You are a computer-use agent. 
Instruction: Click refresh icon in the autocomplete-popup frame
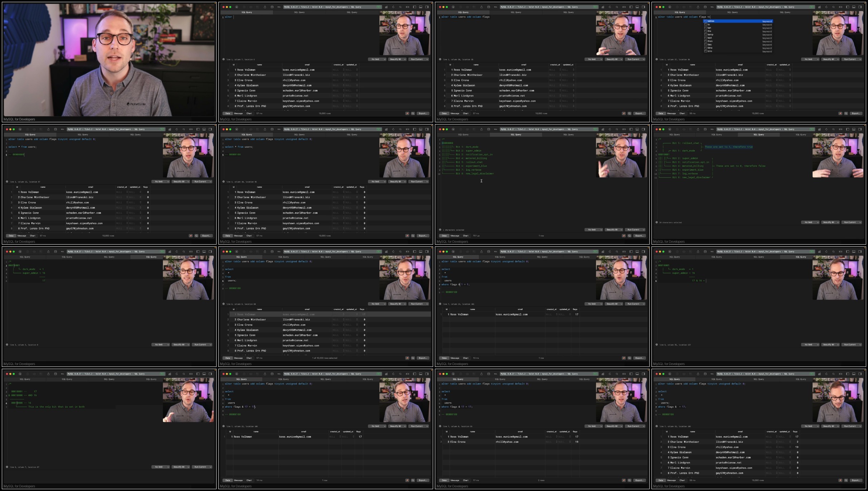826,7
